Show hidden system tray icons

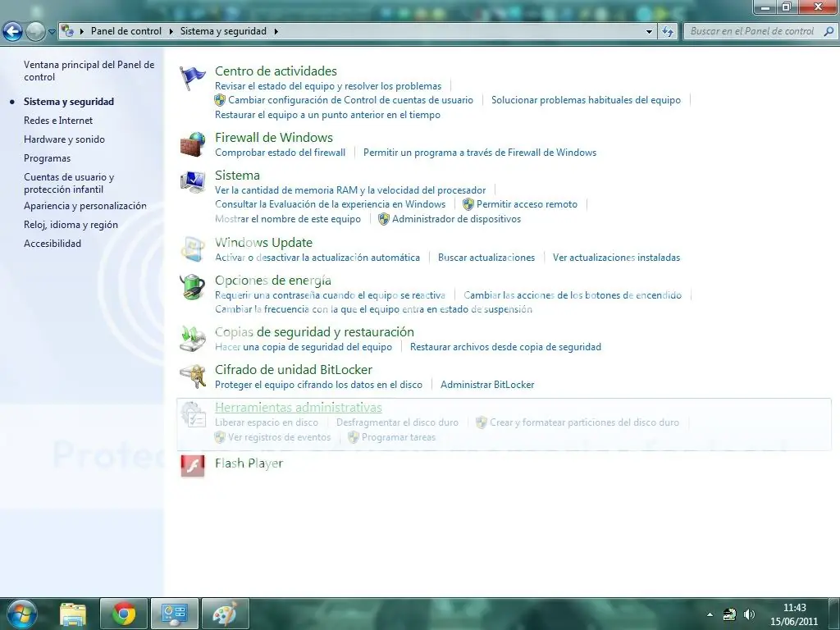click(710, 614)
